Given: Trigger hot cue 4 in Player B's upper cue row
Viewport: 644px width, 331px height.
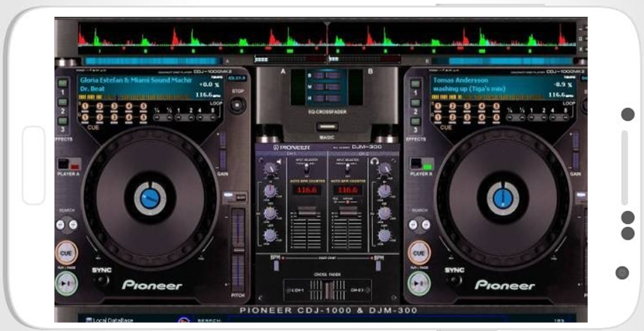Looking at the screenshot, I should coord(482,106).
